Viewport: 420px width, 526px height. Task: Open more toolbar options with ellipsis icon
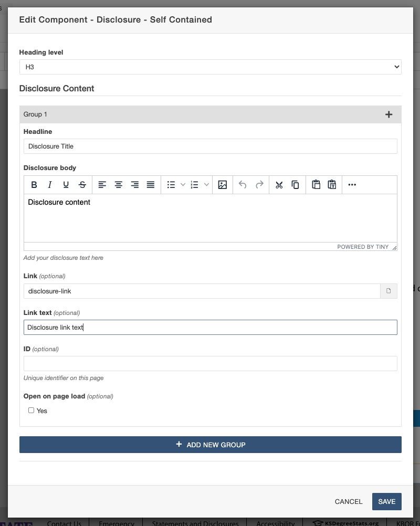coord(352,184)
